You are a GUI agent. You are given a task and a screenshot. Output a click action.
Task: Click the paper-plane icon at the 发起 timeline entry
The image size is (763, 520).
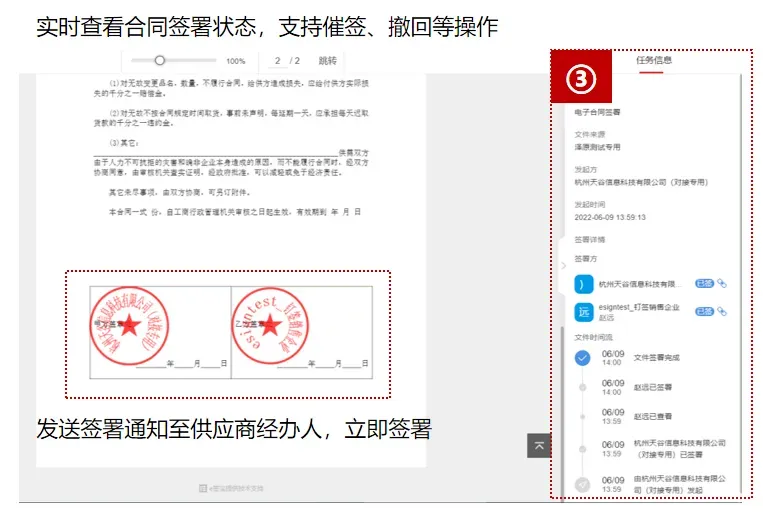(582, 484)
